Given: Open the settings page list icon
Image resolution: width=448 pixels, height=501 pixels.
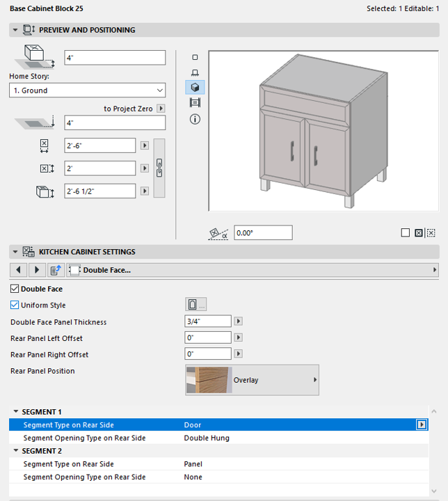Looking at the screenshot, I should tap(55, 269).
